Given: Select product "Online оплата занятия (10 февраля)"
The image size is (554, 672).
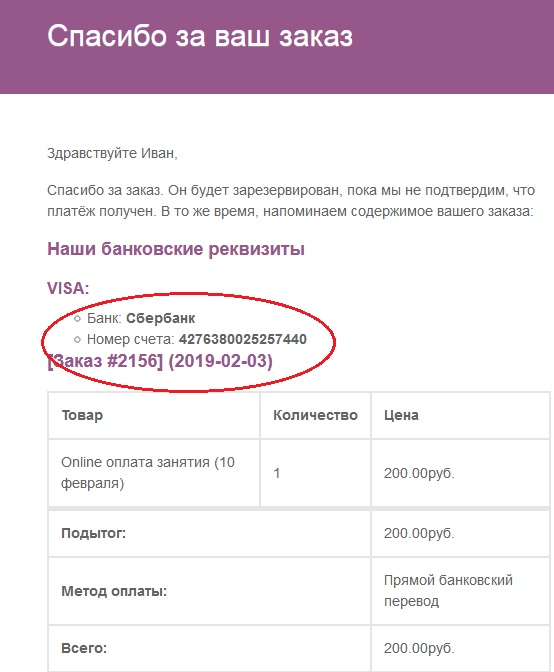Looking at the screenshot, I should (148, 472).
